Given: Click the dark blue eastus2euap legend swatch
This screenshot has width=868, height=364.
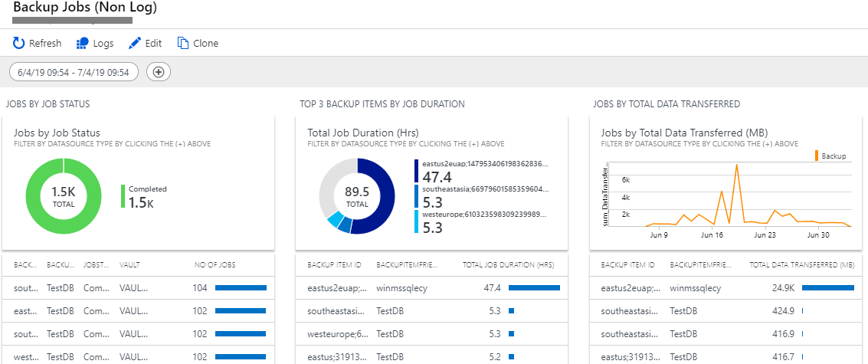Looking at the screenshot, I should (x=416, y=171).
